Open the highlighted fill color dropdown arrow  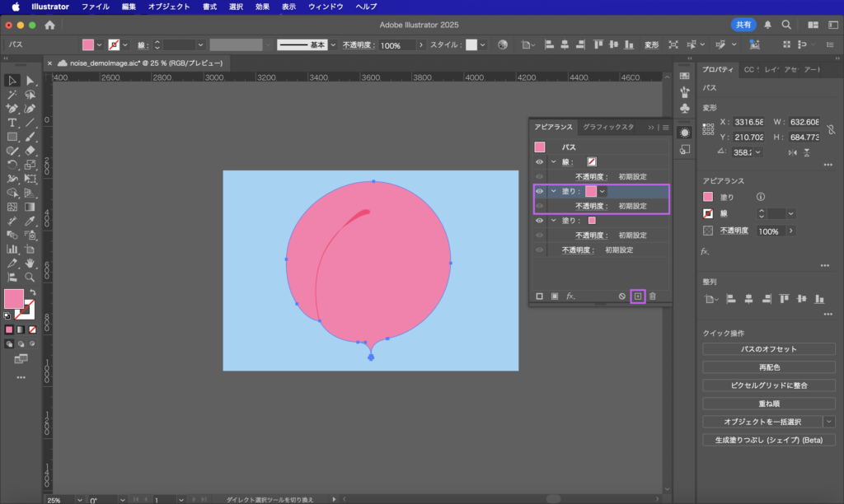pos(603,192)
